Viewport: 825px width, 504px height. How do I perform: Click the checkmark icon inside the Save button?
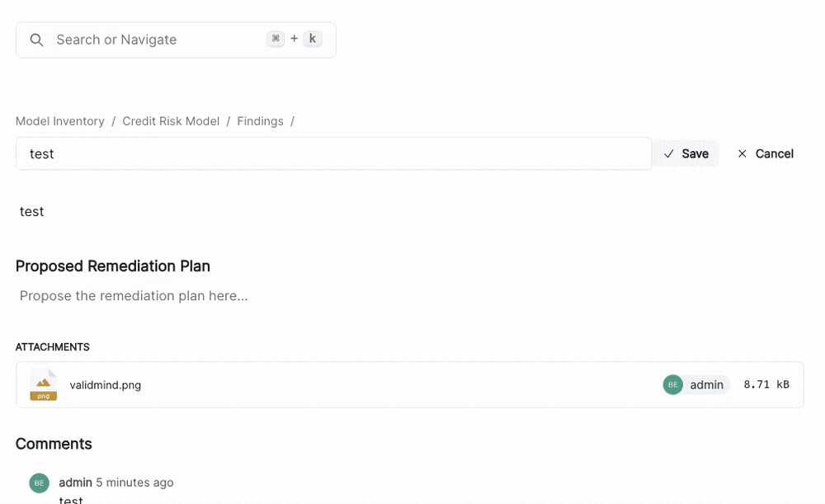point(670,153)
